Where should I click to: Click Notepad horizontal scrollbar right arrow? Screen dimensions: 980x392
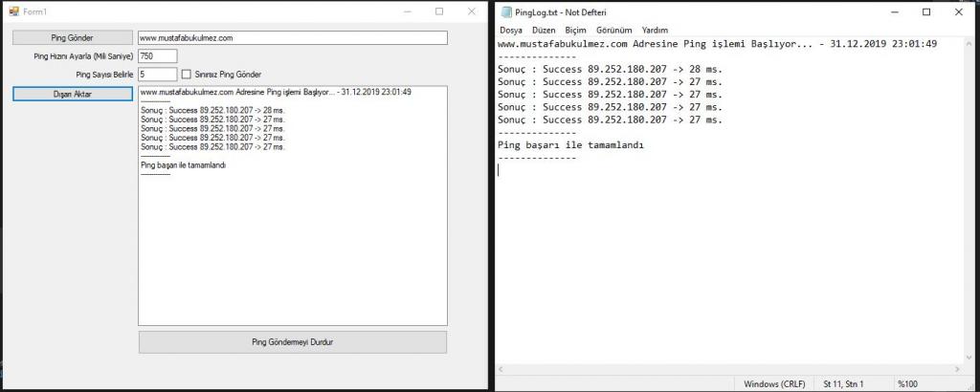tap(958, 369)
